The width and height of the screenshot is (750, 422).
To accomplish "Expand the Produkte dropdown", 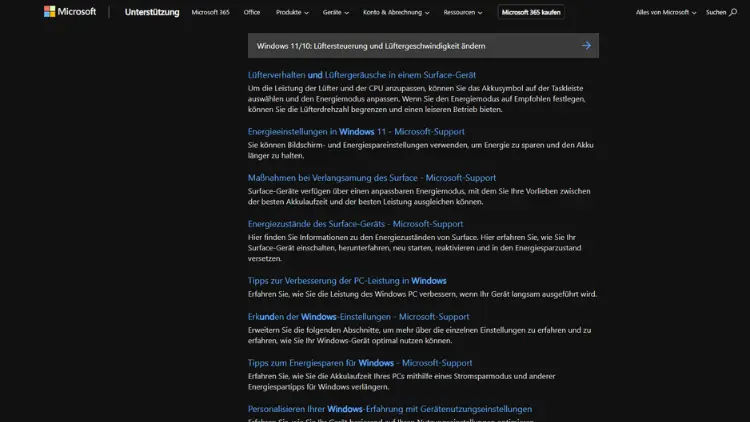I will click(x=292, y=12).
